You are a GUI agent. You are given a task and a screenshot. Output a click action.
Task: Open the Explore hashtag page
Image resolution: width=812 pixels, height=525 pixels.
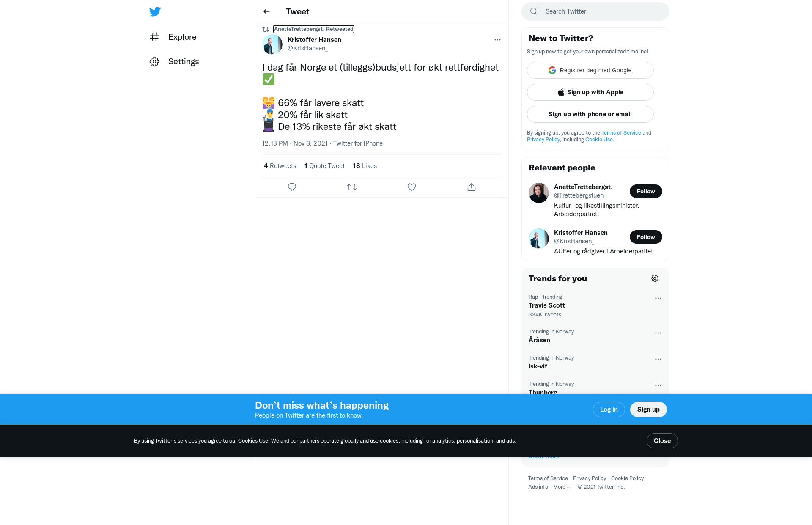[173, 37]
